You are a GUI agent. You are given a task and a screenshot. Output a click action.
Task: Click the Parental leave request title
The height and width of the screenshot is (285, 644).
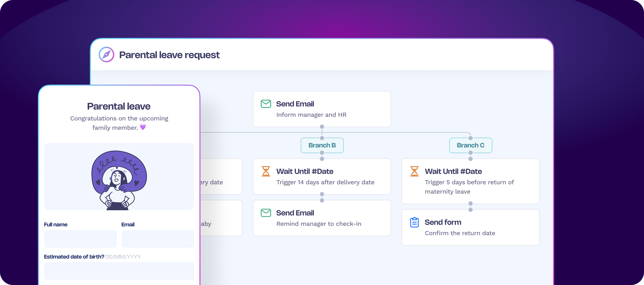pyautogui.click(x=169, y=55)
